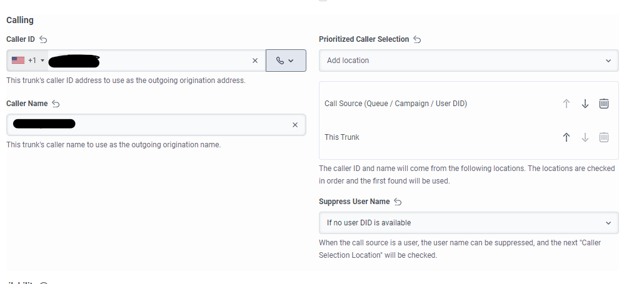Move Call Source entry up
644x284 pixels.
[566, 104]
